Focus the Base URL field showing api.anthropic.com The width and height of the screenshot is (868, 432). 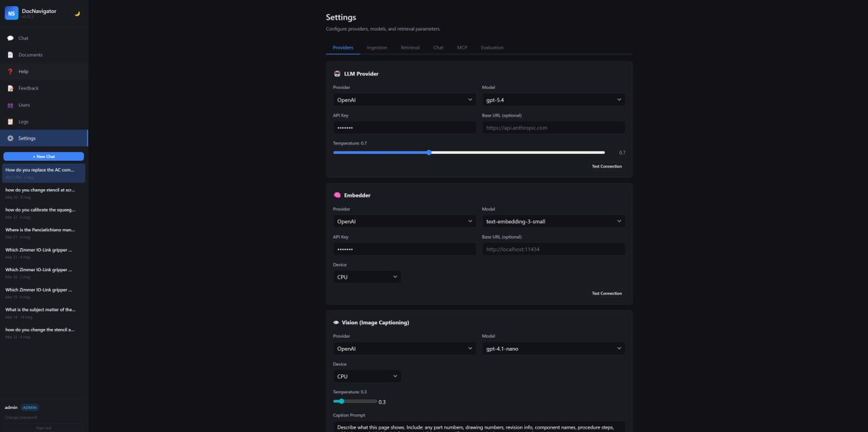point(553,127)
